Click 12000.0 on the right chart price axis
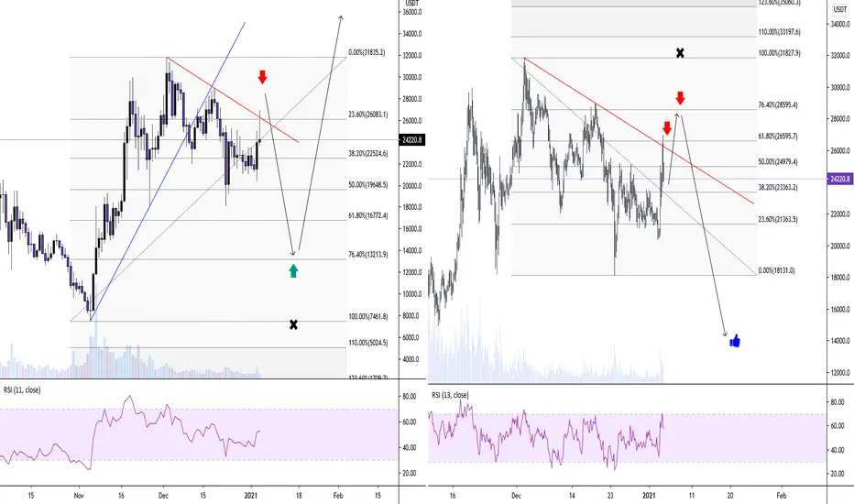 coord(840,373)
